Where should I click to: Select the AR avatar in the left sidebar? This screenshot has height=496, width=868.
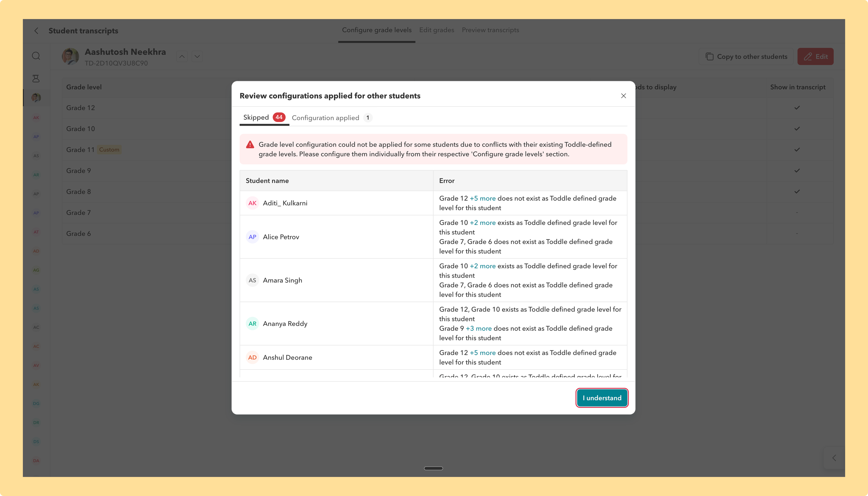click(x=36, y=175)
